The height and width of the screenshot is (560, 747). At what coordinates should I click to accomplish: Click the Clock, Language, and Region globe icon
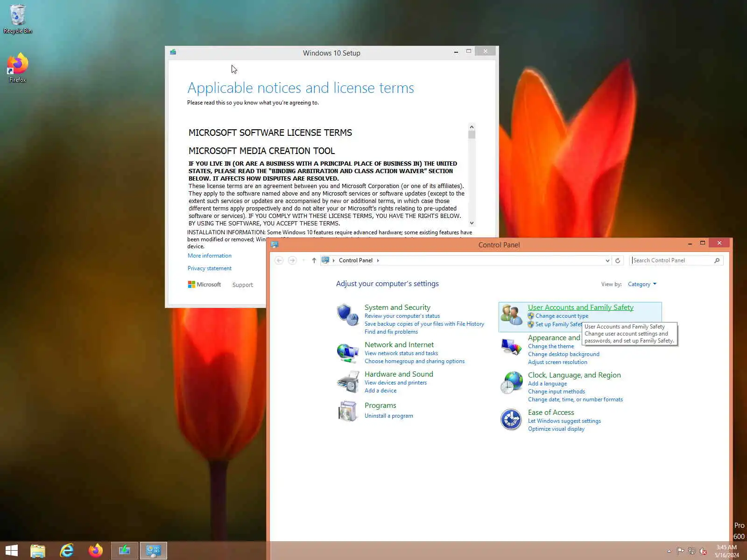(511, 383)
